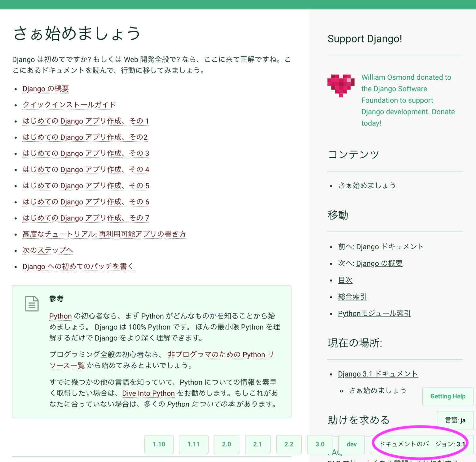Open the ドキュメントのバージョン: 3.1 version switcher

(x=422, y=444)
